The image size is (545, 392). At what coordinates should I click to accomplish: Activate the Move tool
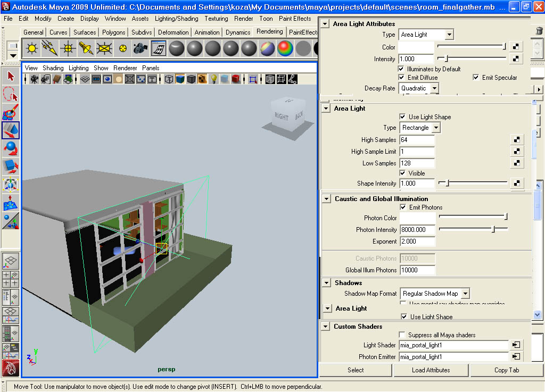[x=11, y=130]
